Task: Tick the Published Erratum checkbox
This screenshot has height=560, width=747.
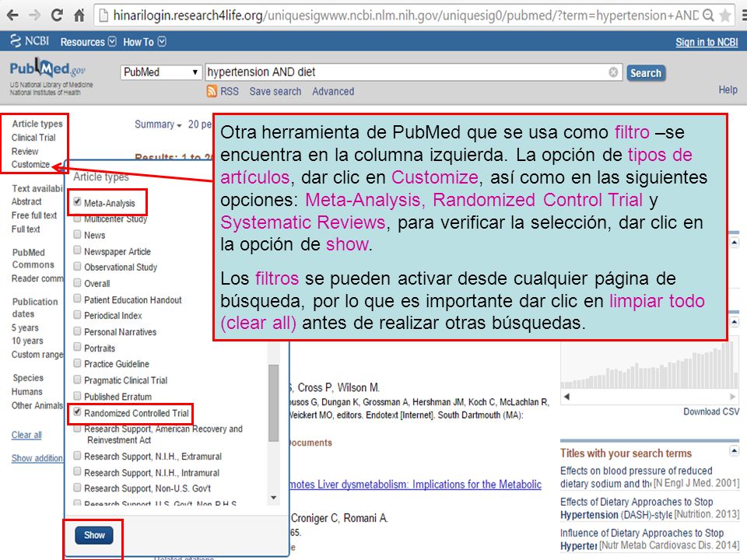Action: point(77,396)
